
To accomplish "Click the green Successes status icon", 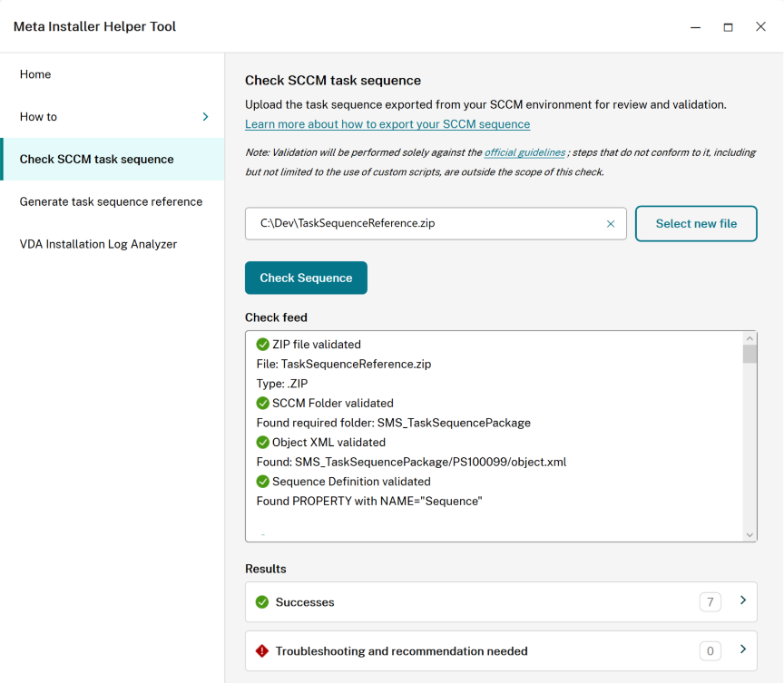I will 262,601.
